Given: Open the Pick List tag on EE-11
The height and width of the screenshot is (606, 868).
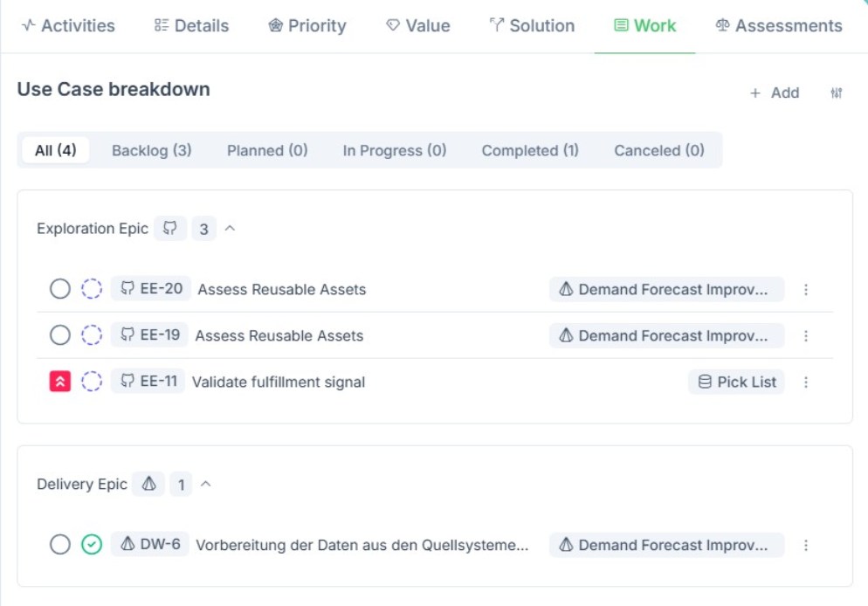Looking at the screenshot, I should pyautogui.click(x=736, y=382).
